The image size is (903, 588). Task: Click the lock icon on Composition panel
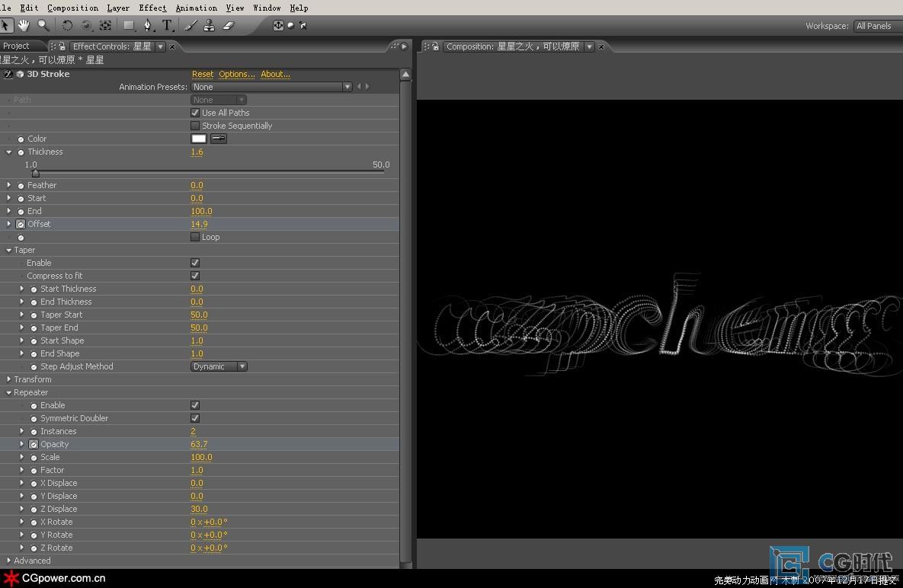(x=435, y=46)
